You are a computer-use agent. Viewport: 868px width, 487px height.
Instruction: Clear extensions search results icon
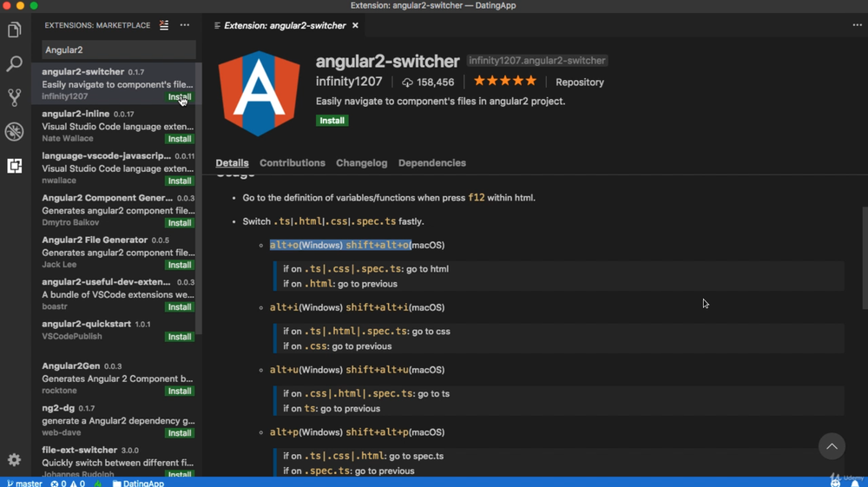point(164,26)
